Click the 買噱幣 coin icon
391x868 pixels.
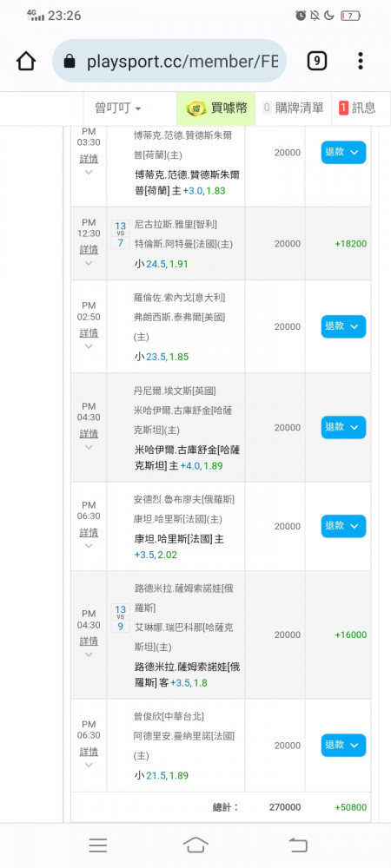click(196, 108)
